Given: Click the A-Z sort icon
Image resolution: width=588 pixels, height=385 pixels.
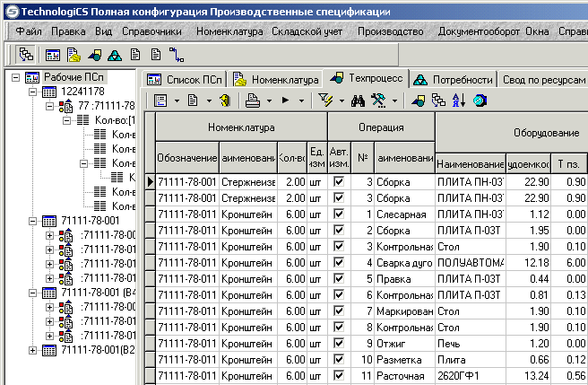Looking at the screenshot, I should [x=460, y=101].
